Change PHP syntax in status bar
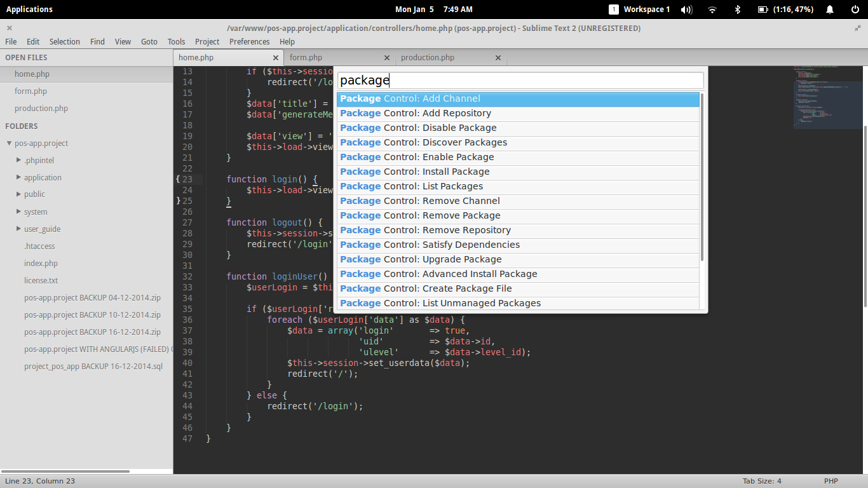The height and width of the screenshot is (488, 868). point(831,481)
